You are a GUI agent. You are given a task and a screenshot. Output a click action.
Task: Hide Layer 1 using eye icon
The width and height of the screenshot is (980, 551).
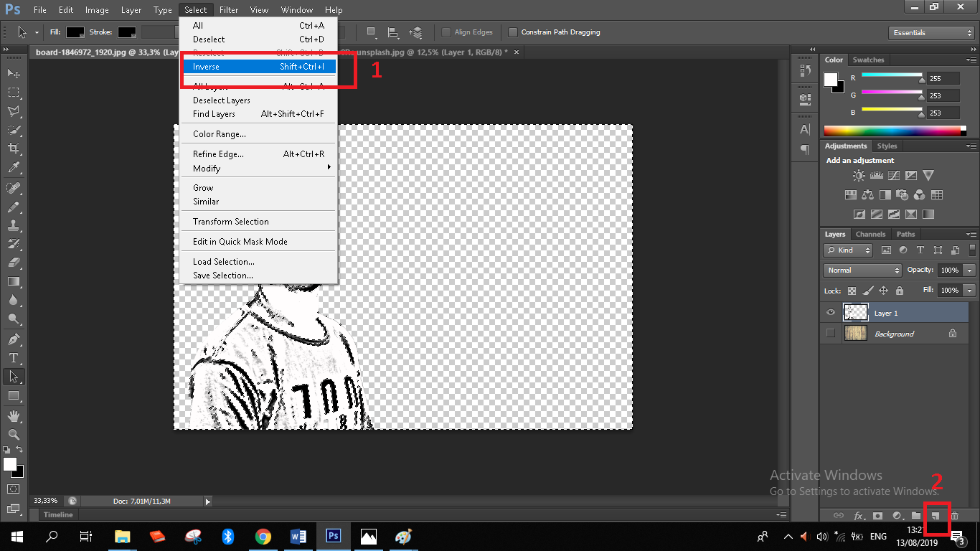pos(831,313)
